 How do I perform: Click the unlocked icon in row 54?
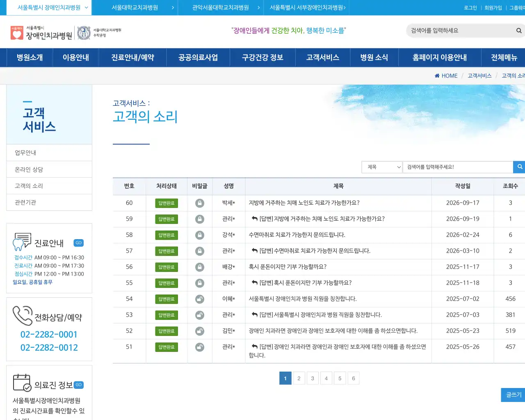coord(200,299)
